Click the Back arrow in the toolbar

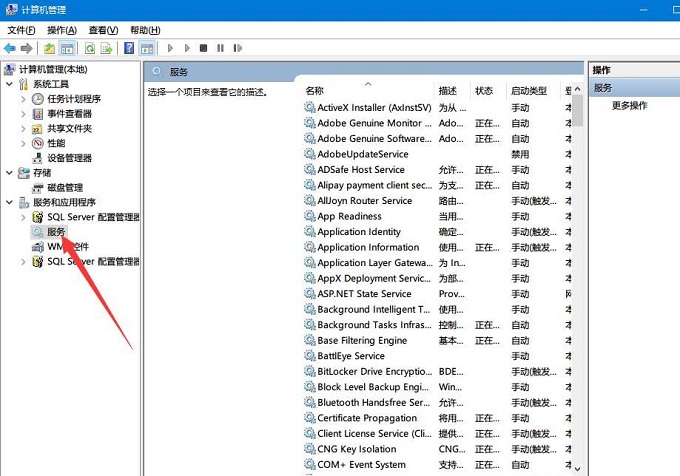[10, 48]
